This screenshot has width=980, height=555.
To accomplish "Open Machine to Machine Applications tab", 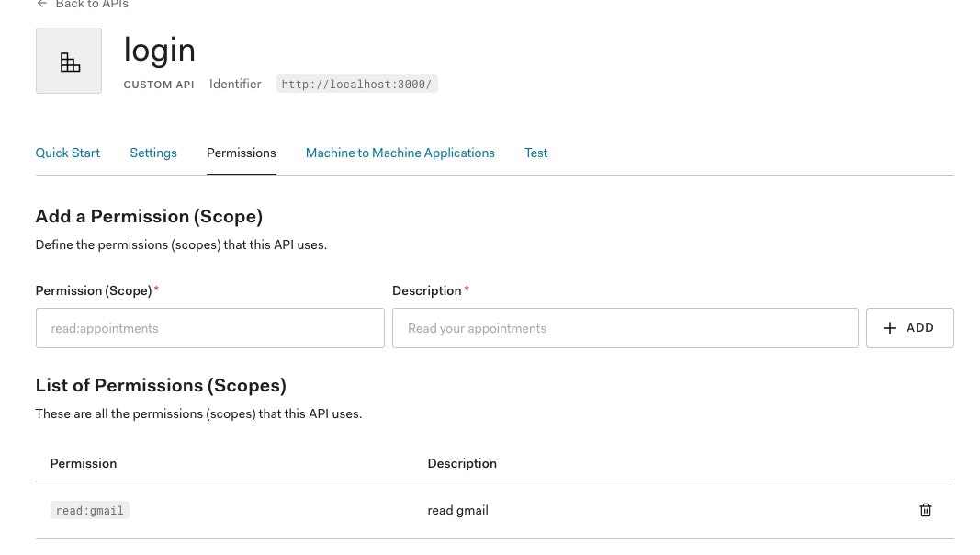I will tap(400, 153).
